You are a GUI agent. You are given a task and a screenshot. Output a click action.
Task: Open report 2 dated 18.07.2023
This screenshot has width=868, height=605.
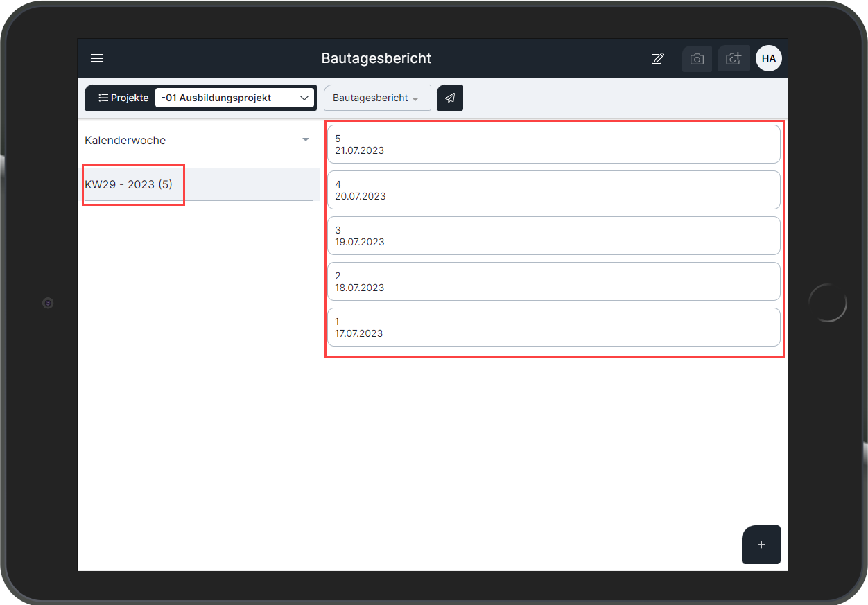click(554, 281)
